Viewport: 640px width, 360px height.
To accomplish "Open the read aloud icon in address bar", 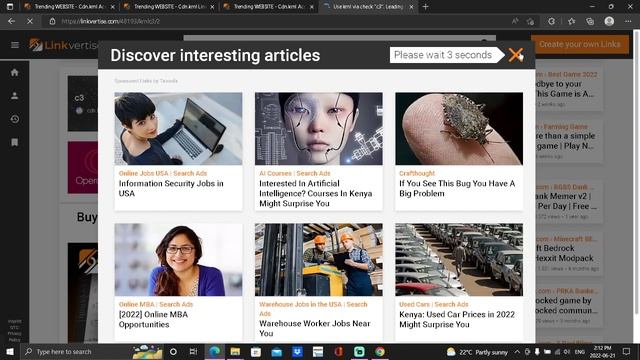I will coord(515,21).
